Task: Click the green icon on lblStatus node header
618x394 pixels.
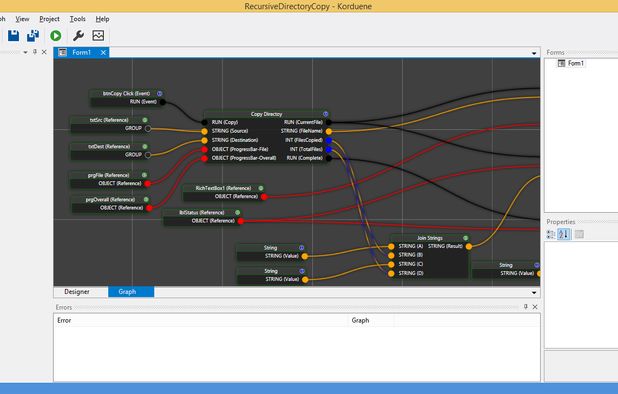Action: (237, 212)
